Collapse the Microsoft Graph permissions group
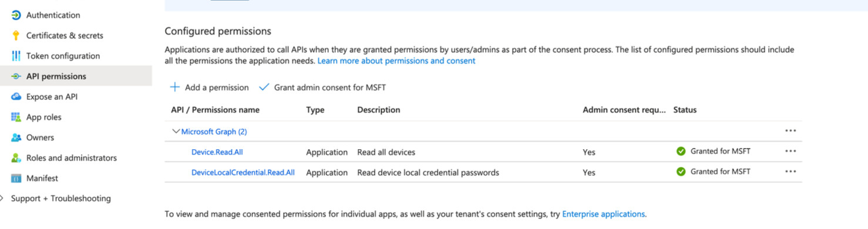 point(176,132)
